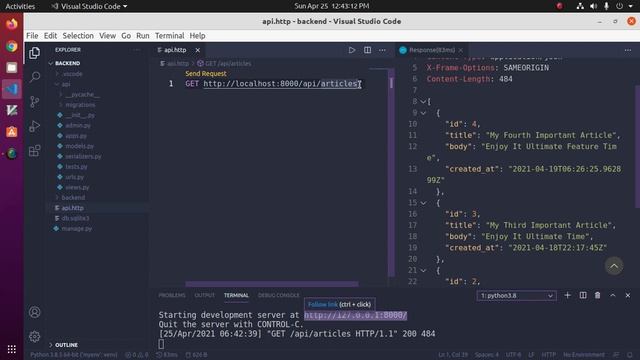Image resolution: width=640 pixels, height=360 pixels.
Task: Open the Visual Studio Code app menu in the top bar
Action: [x=89, y=6]
